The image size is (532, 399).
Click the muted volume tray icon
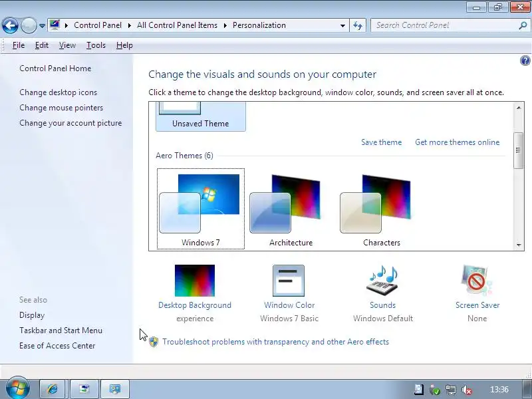click(467, 390)
